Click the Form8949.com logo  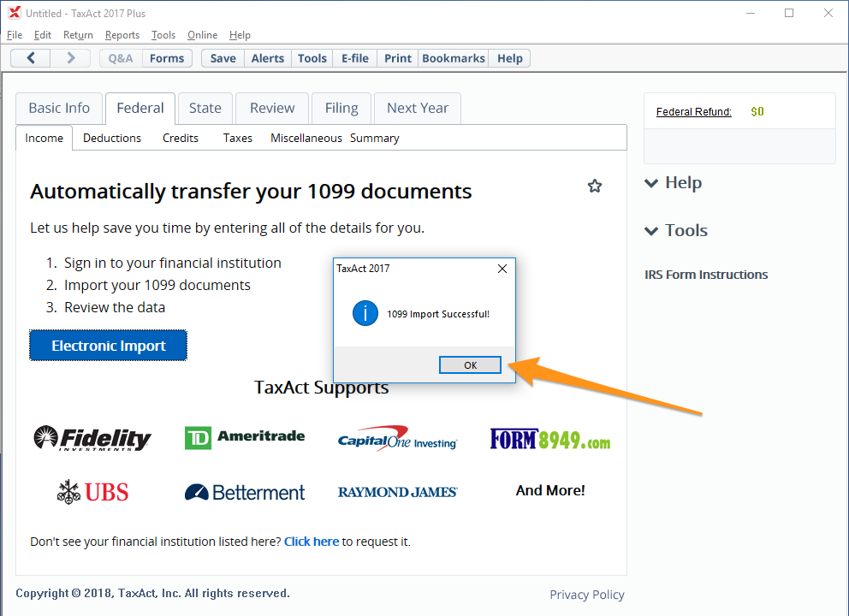coord(550,439)
